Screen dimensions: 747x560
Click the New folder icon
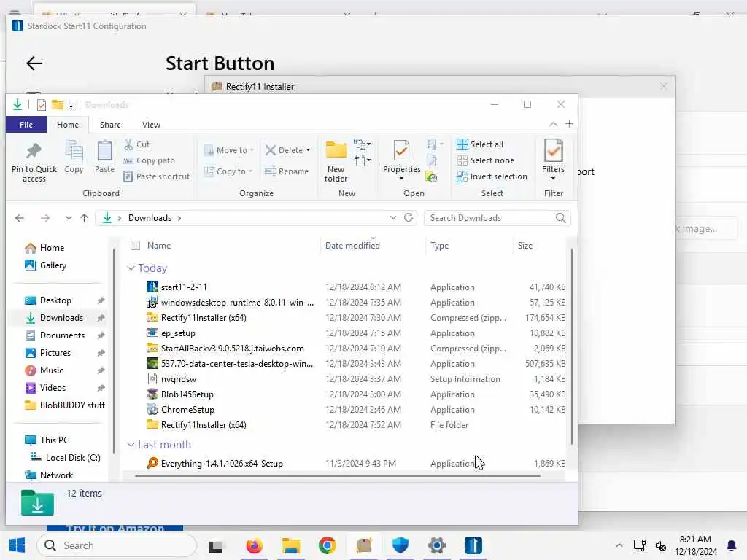[x=336, y=150]
